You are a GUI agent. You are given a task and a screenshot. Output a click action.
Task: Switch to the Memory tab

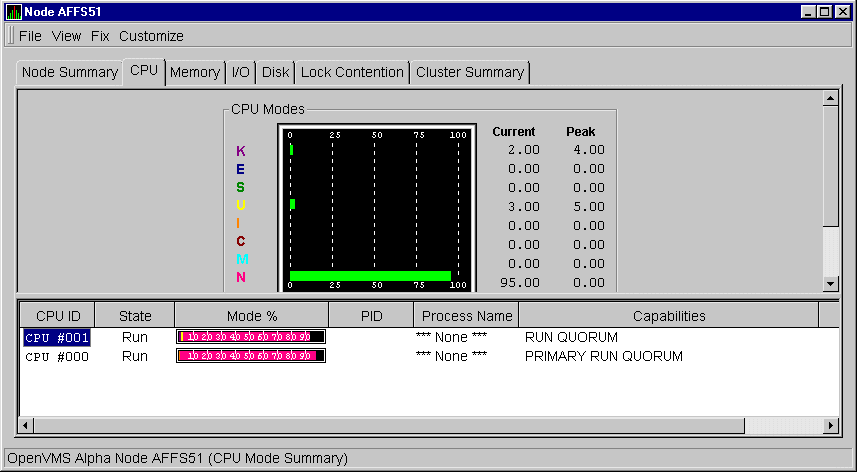tap(194, 72)
